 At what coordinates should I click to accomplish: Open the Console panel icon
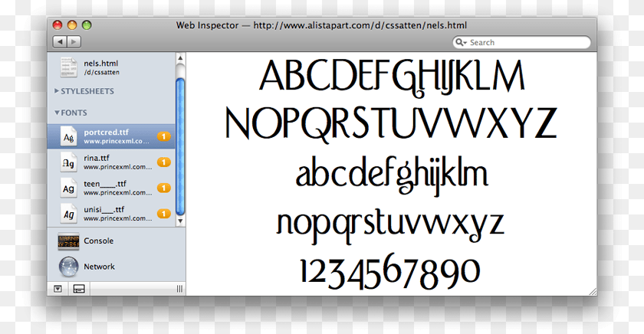(x=68, y=241)
